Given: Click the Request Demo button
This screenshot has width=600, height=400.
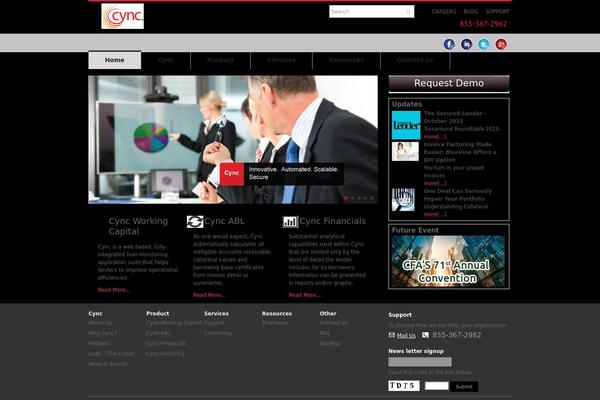Looking at the screenshot, I should 449,84.
